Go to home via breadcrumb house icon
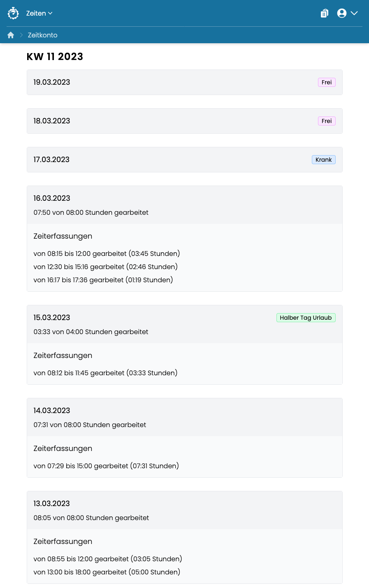The width and height of the screenshot is (369, 588). [x=11, y=35]
